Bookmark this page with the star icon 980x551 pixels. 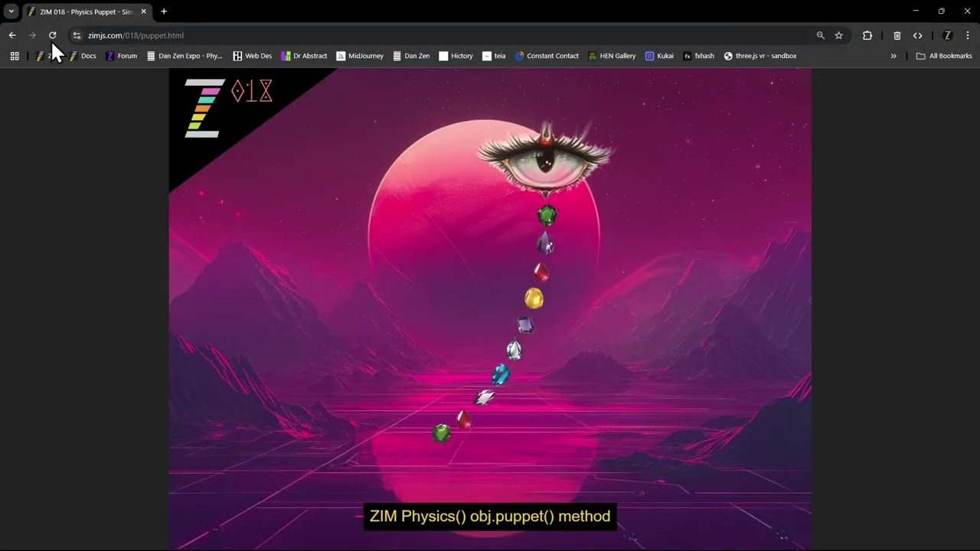click(x=839, y=35)
